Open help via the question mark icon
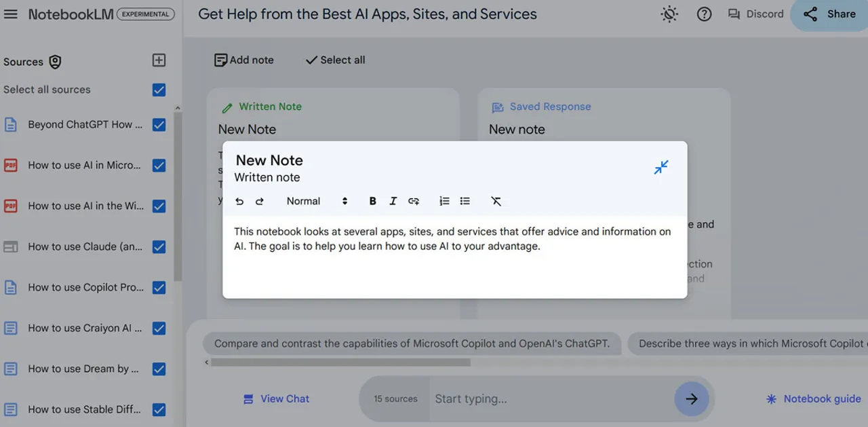Viewport: 868px width, 427px height. tap(704, 14)
